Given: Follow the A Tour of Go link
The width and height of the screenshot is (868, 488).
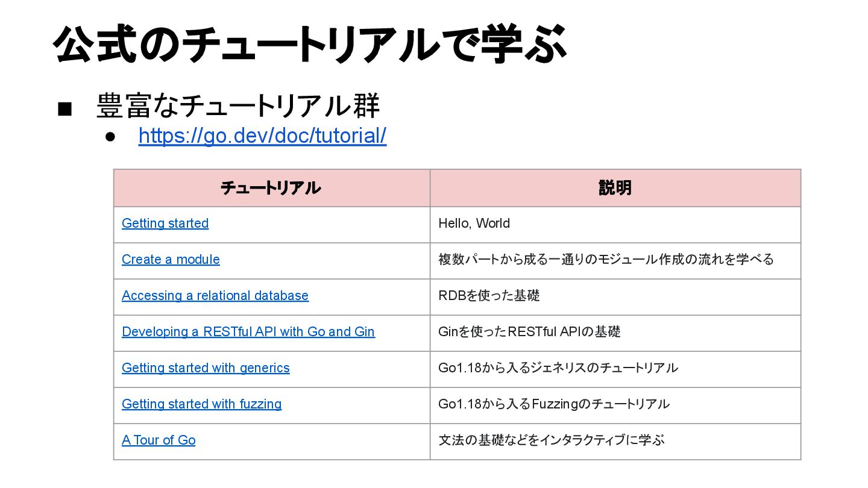Looking at the screenshot, I should coord(159,440).
